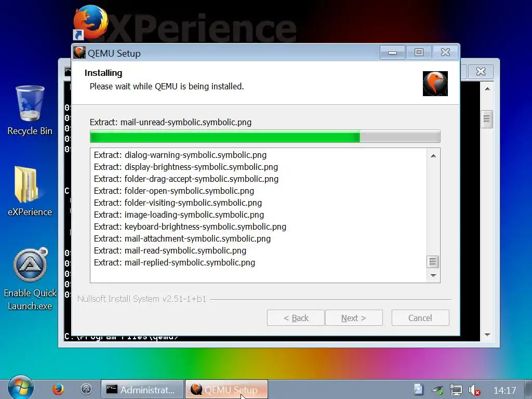
Task: Select log line image-loading-symbolic.symbolic.png
Action: (x=179, y=215)
